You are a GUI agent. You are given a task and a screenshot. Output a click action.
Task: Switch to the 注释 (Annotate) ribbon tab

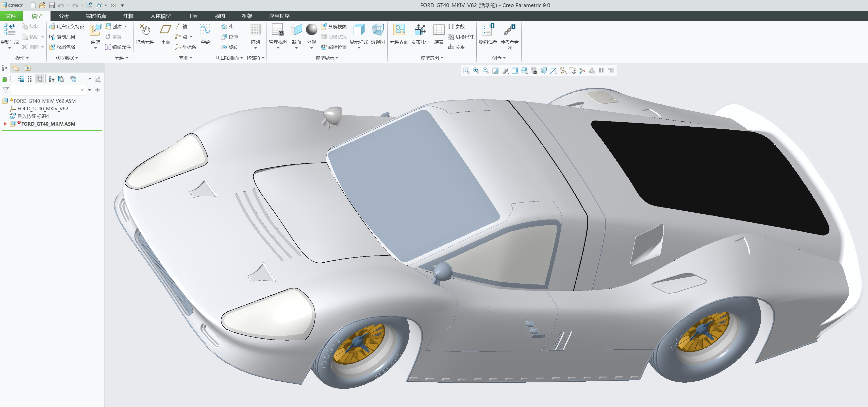point(128,16)
